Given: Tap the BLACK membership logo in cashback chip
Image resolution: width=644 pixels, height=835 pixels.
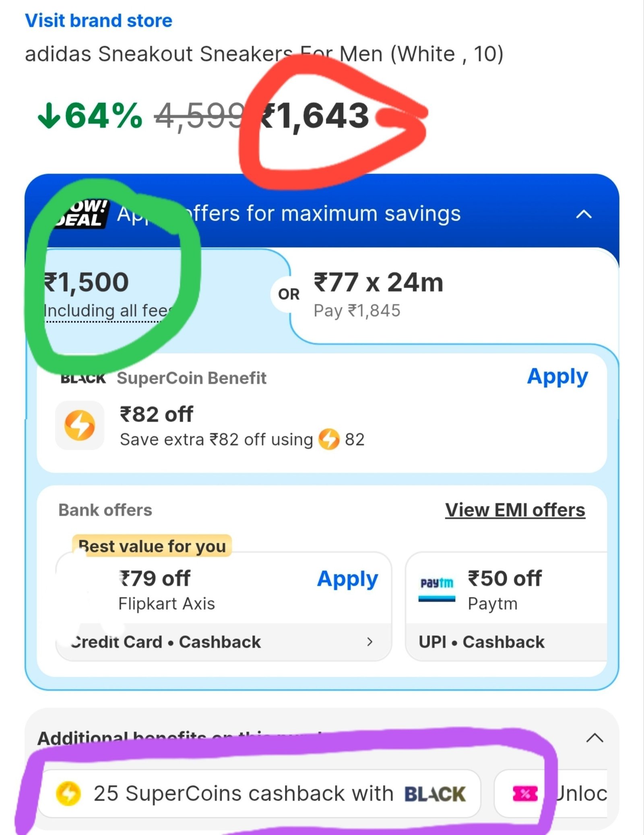Looking at the screenshot, I should [x=435, y=794].
